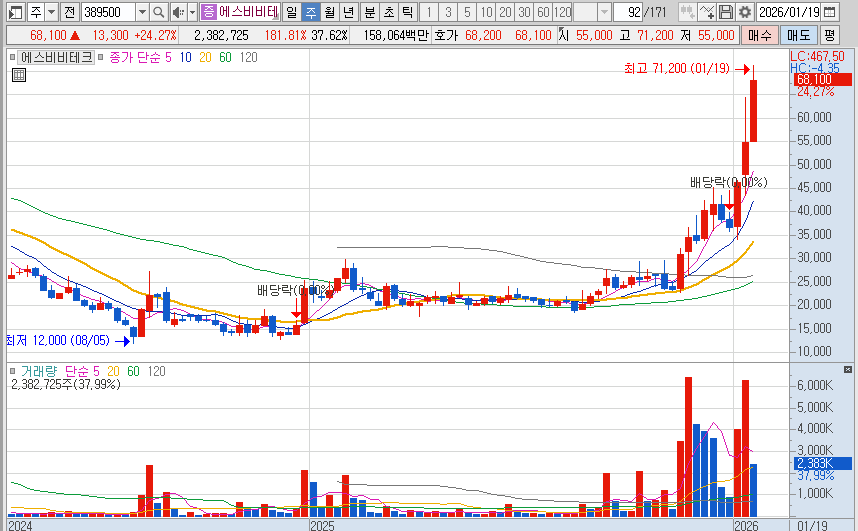Click the 매수 buy button
This screenshot has height=531, width=858.
(x=760, y=35)
